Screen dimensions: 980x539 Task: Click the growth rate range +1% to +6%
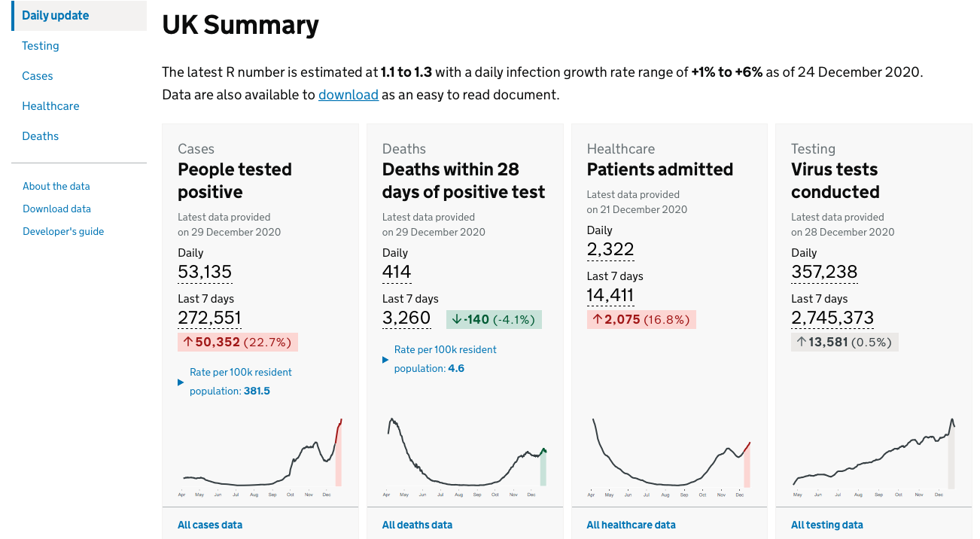tap(727, 72)
